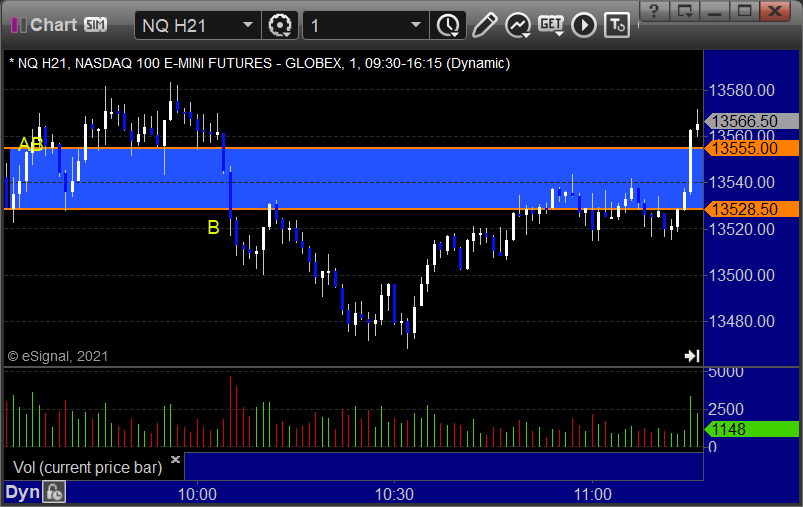The width and height of the screenshot is (803, 507).
Task: Select the drawing pencil tool
Action: click(x=484, y=25)
